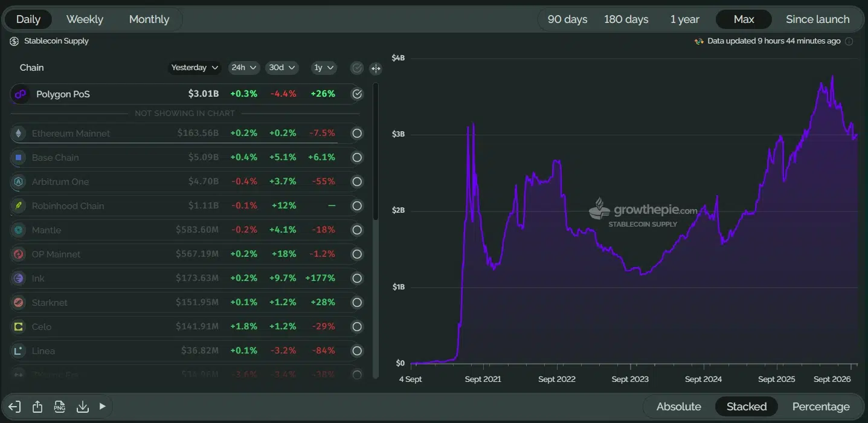The image size is (868, 423).
Task: Click the select-all chains check icon
Action: coord(357,68)
